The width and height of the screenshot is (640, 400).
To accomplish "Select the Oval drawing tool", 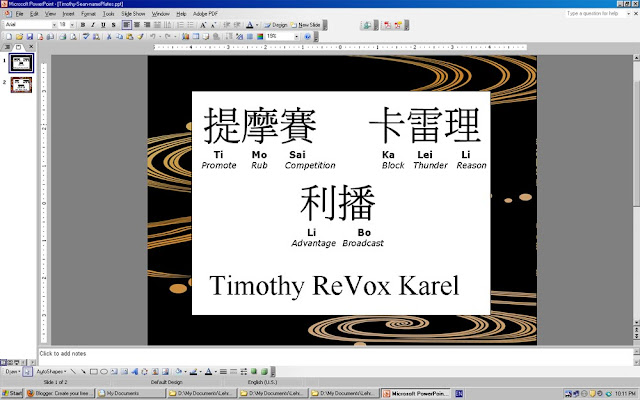I will tap(104, 371).
